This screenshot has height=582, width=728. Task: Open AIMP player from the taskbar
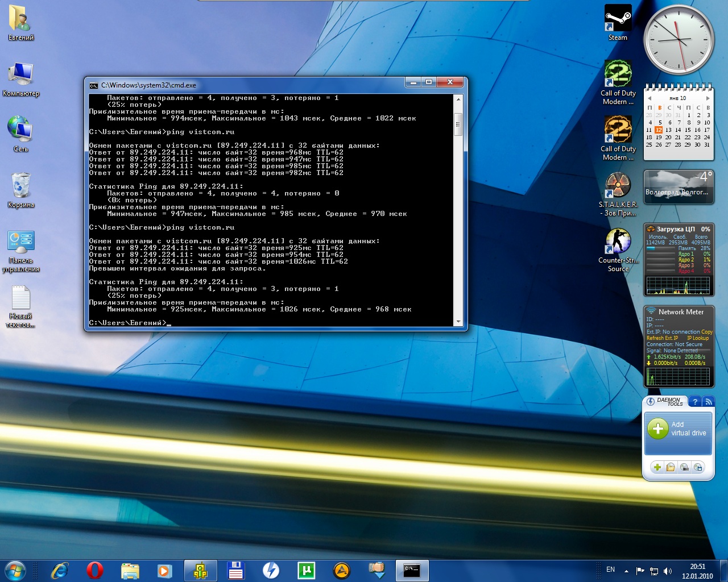coord(341,570)
